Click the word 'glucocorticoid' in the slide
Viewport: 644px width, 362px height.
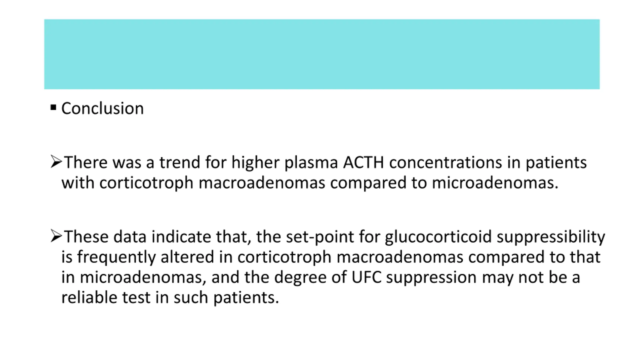pos(438,237)
